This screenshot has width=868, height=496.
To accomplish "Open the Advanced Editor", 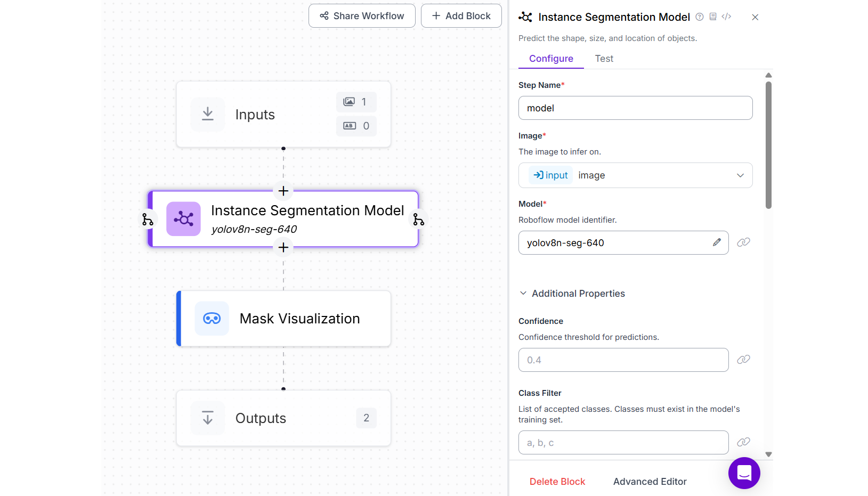I will pyautogui.click(x=650, y=481).
